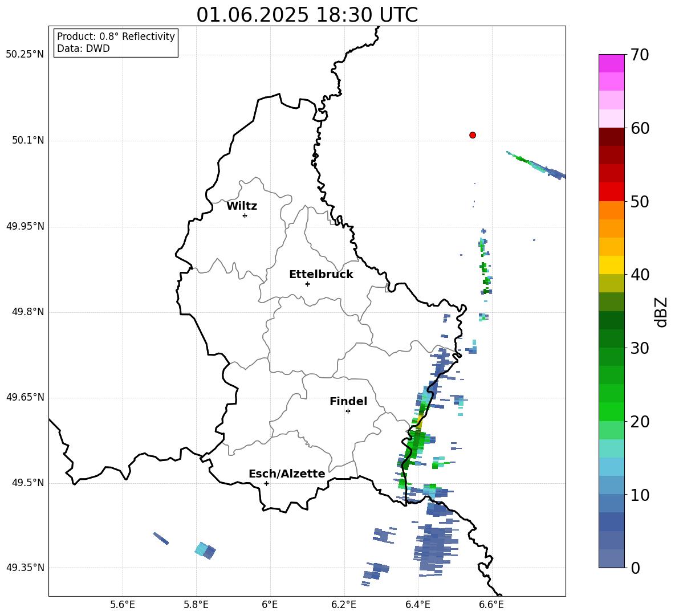Click the title 01.06.2025 18:30 UTC
Viewport: 675px width, 616px height.
[307, 15]
